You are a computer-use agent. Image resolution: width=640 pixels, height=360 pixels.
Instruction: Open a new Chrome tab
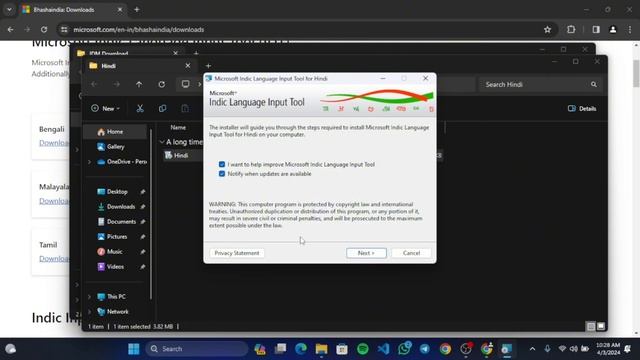click(136, 9)
